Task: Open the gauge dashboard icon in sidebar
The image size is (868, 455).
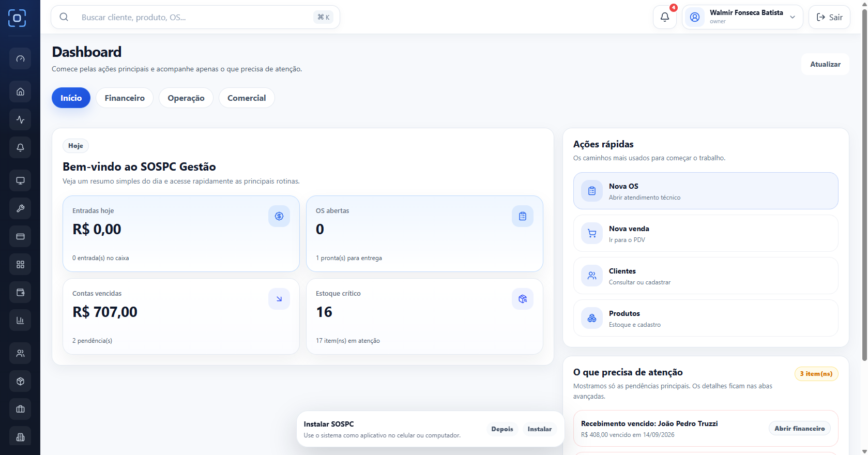Action: (20, 58)
